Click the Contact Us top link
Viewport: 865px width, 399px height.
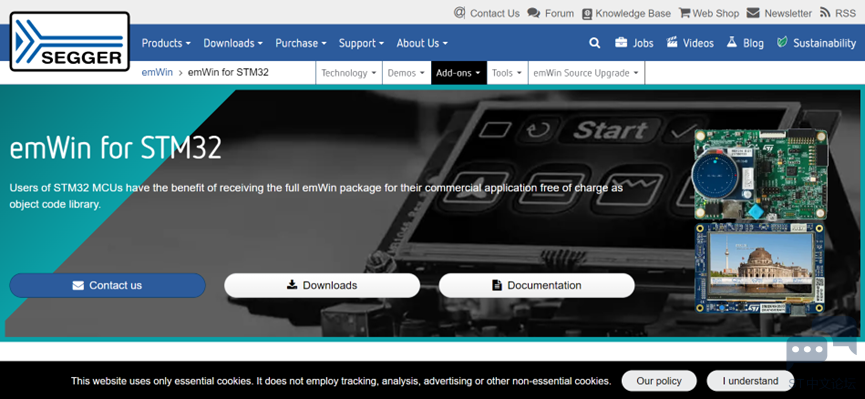pos(495,13)
